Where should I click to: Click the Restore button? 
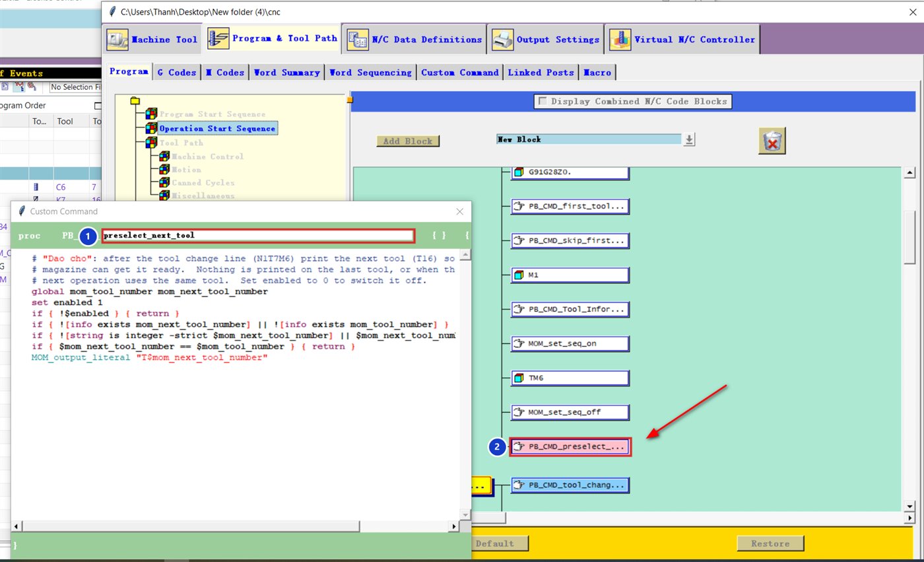[770, 544]
